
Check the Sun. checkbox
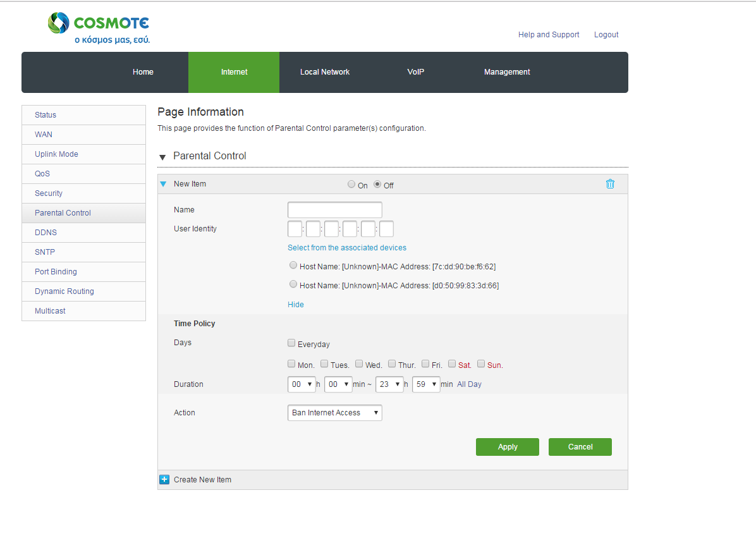tap(480, 364)
